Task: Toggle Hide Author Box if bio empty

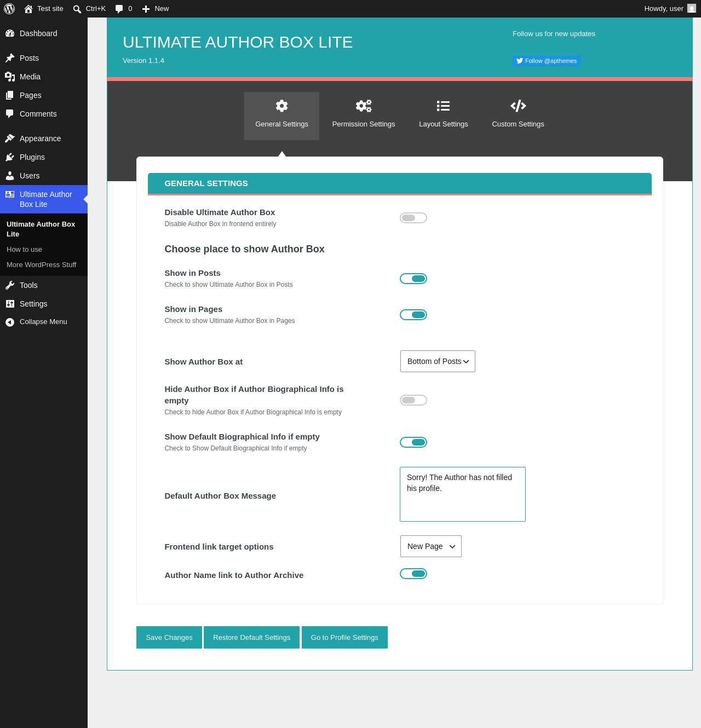Action: [x=413, y=400]
